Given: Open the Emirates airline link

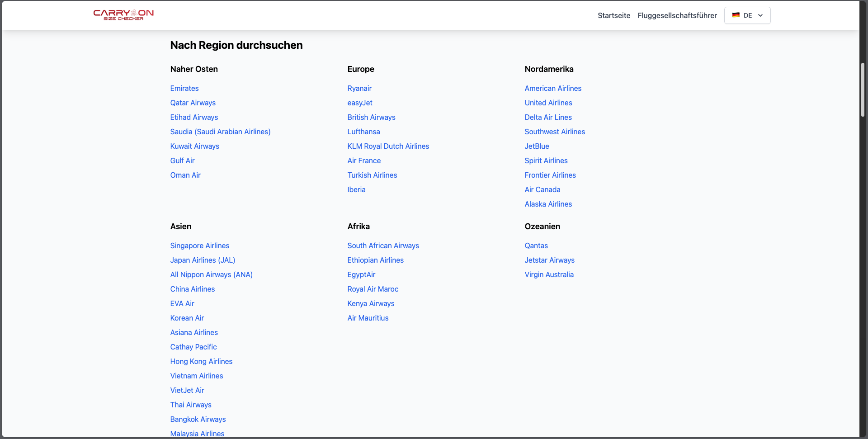Looking at the screenshot, I should pos(184,88).
